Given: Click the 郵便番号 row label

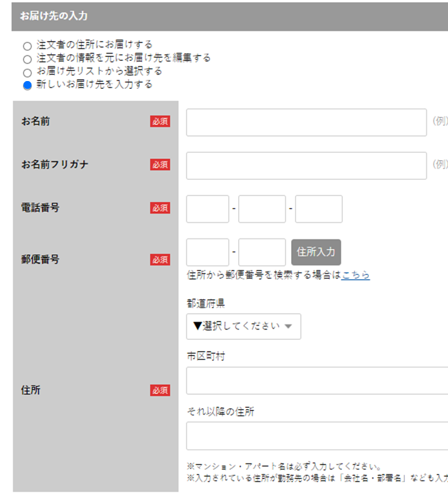Looking at the screenshot, I should pos(41,259).
